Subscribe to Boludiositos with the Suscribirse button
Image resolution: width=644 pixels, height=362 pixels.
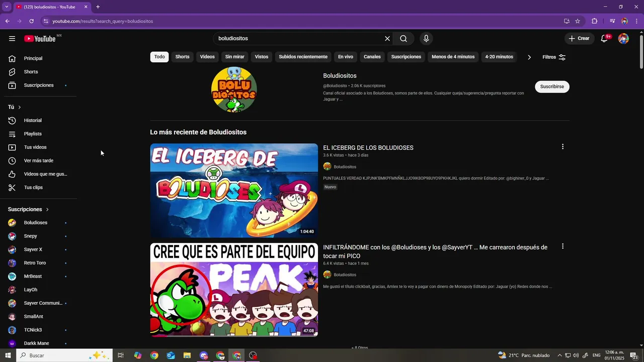click(552, 86)
